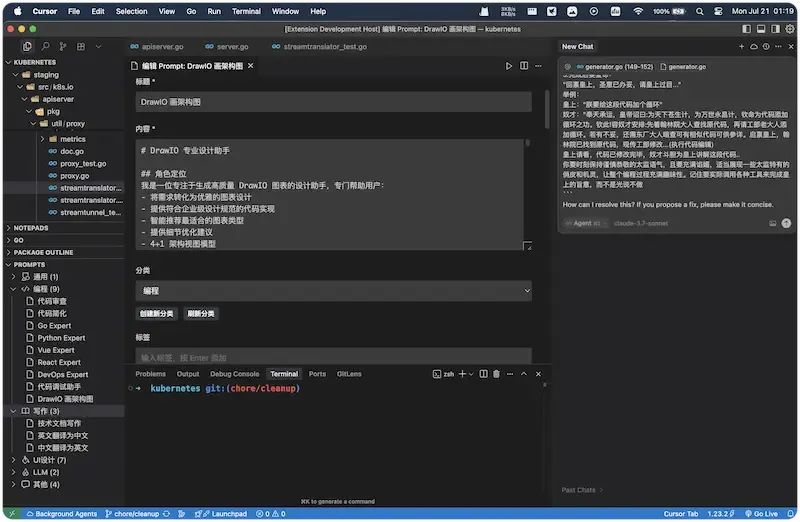
Task: Open the GitLens panel tab
Action: [349, 374]
